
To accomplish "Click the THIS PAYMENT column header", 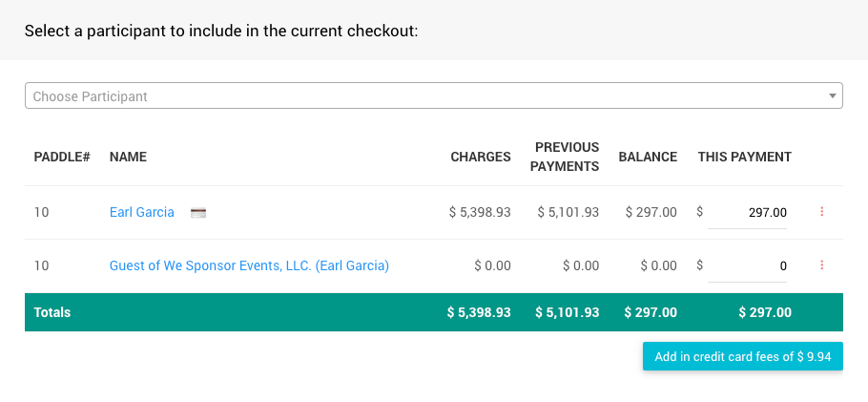I will [744, 157].
